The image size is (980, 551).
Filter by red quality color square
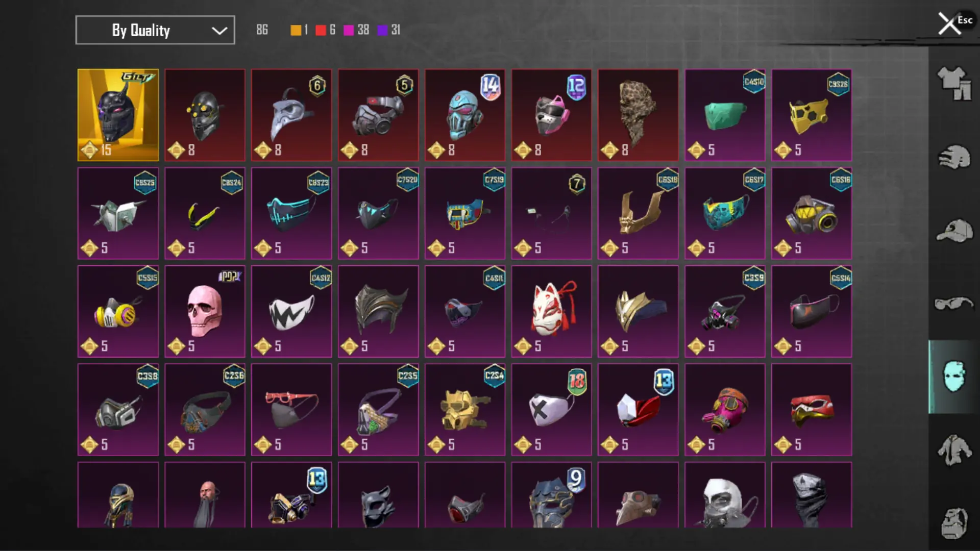[321, 30]
